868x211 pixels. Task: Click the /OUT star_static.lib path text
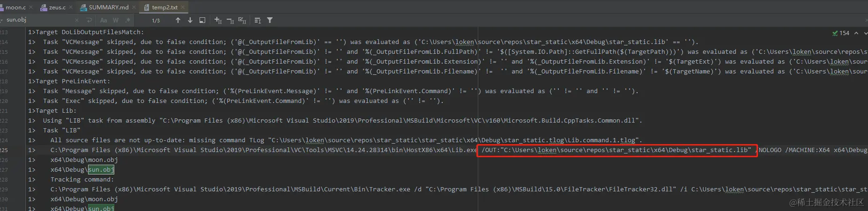616,150
